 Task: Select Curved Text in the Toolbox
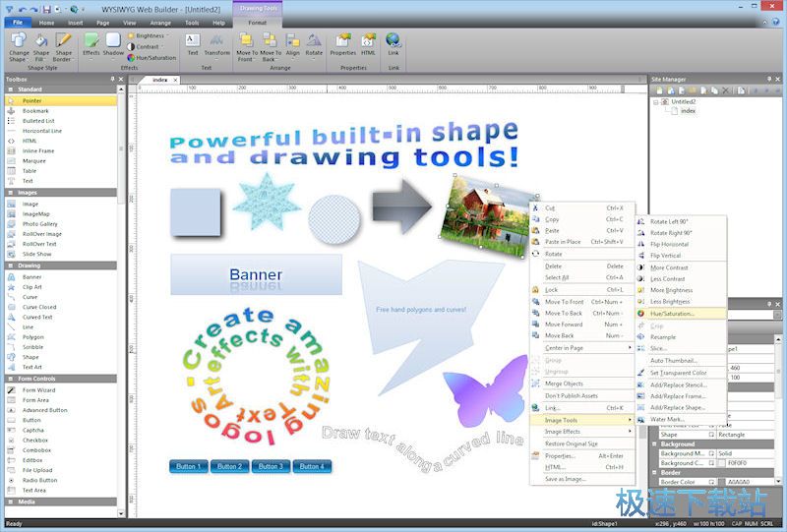pyautogui.click(x=61, y=318)
